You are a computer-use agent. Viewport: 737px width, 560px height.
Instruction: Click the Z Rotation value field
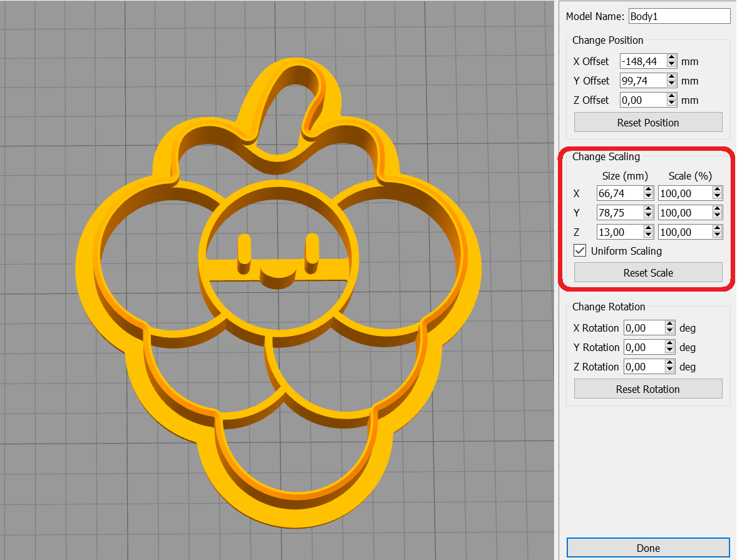644,366
